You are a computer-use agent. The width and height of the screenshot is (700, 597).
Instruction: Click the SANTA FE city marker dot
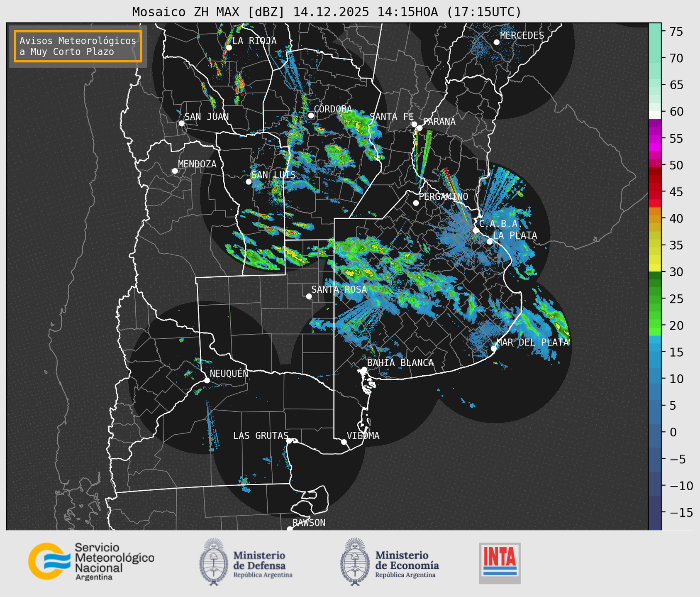click(x=414, y=124)
